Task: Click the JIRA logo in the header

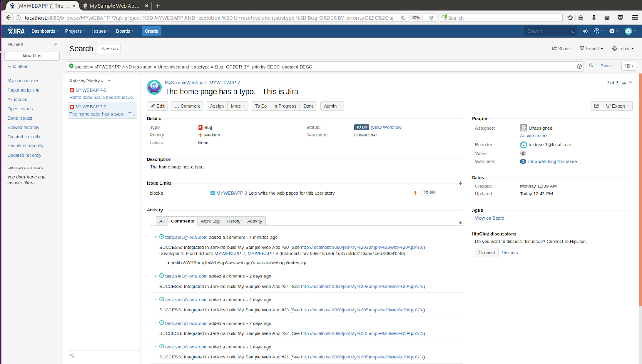Action: click(16, 31)
